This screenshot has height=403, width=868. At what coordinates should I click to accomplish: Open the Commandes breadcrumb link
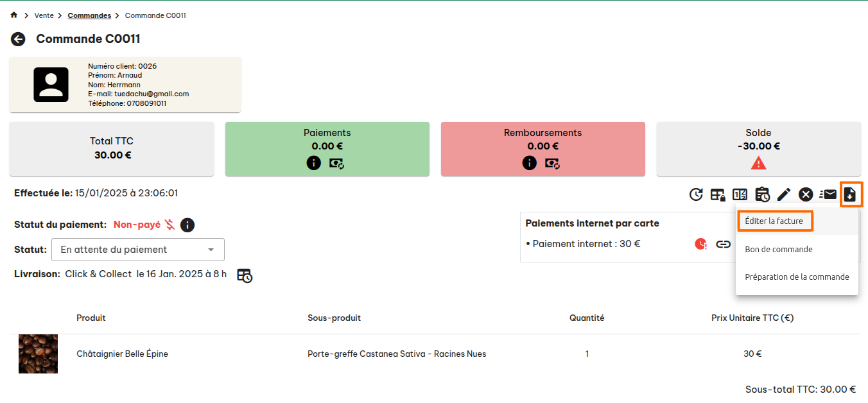89,15
